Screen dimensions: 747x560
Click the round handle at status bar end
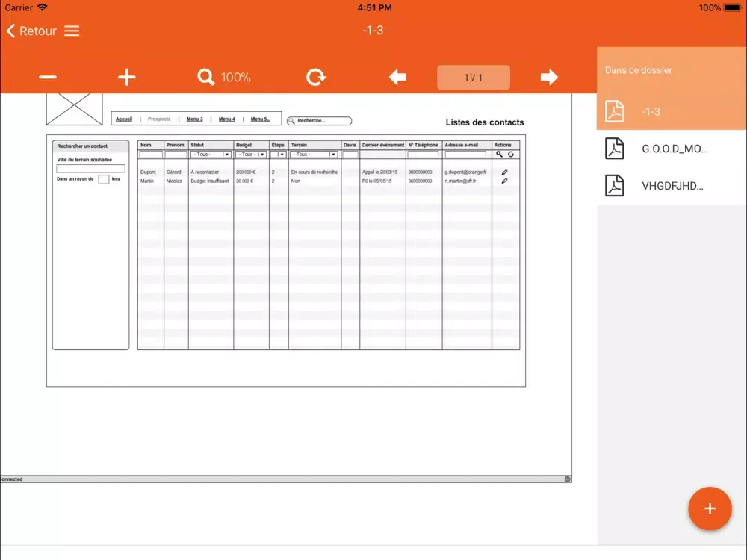click(x=568, y=479)
